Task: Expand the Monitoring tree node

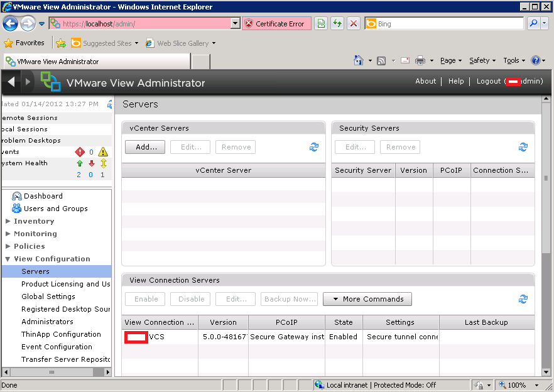Action: point(8,234)
